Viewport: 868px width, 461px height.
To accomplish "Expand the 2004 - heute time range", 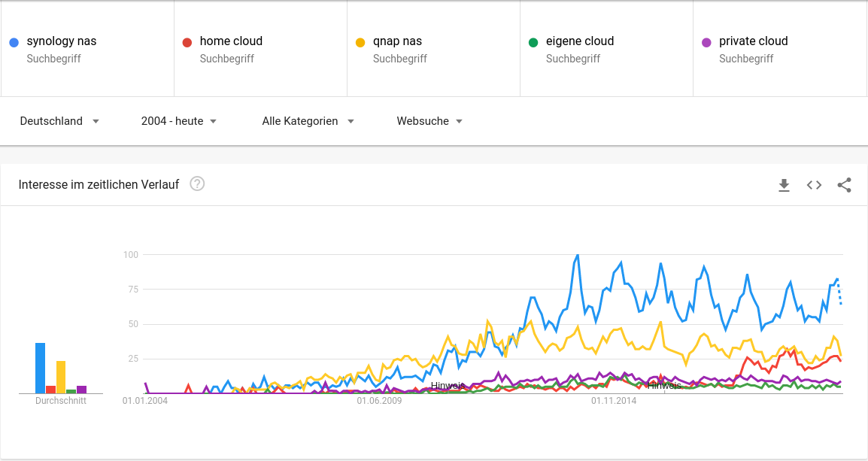I will [179, 121].
